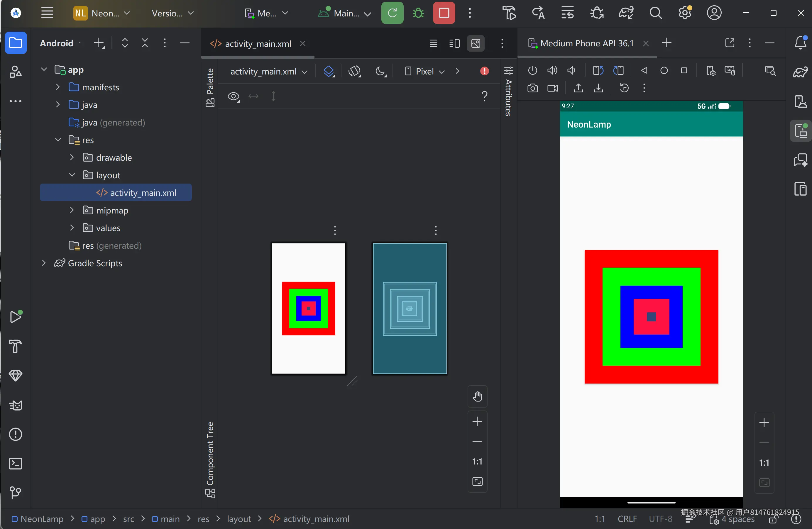Rotate emulator left
The height and width of the screenshot is (529, 812).
click(598, 71)
